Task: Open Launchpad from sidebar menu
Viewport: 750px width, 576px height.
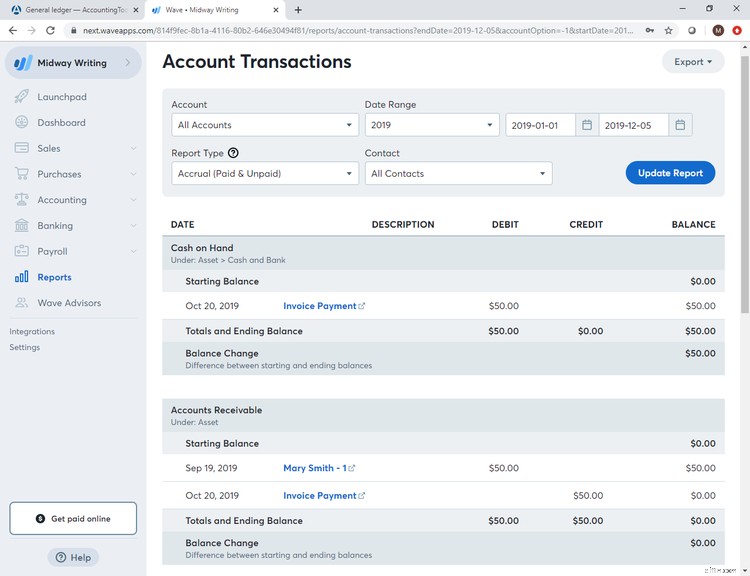Action: click(x=62, y=97)
